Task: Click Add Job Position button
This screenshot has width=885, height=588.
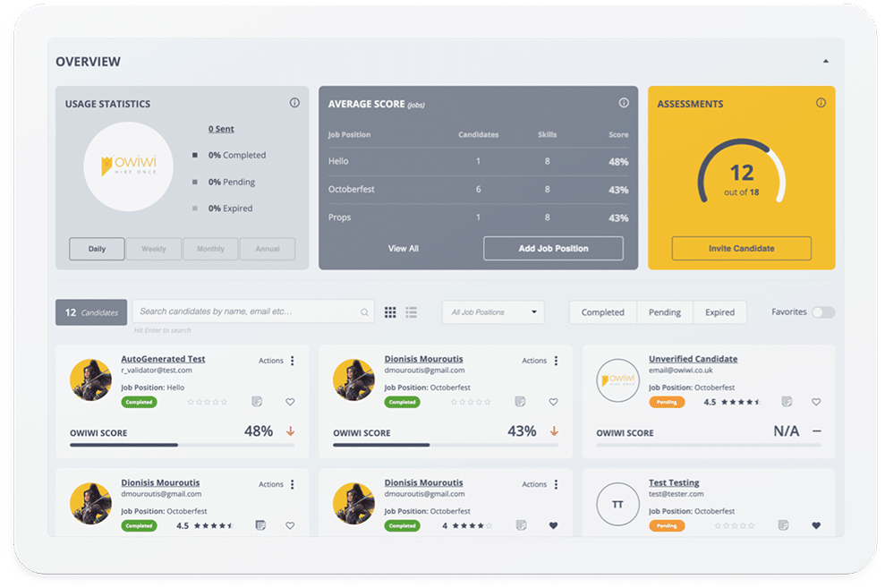Action: point(553,248)
